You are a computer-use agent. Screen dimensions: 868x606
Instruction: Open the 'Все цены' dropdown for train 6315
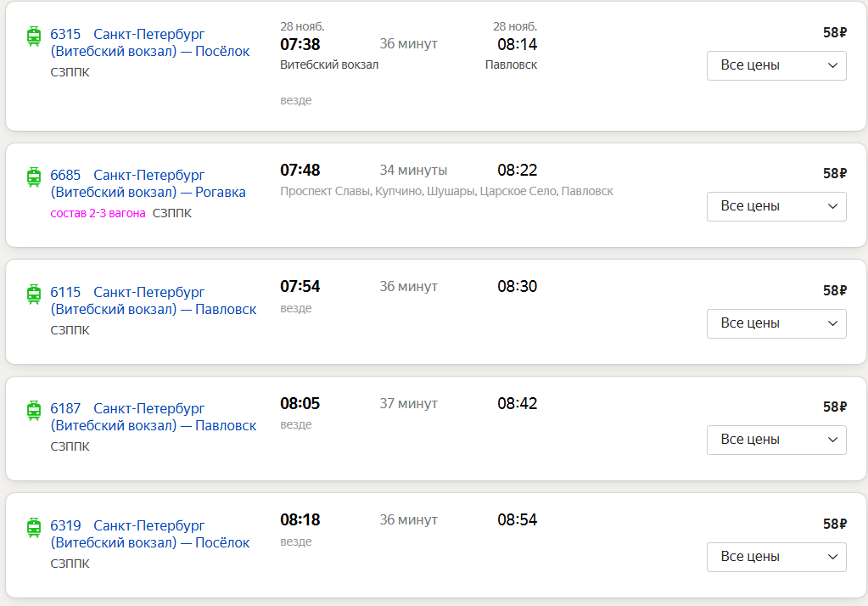[x=776, y=65]
